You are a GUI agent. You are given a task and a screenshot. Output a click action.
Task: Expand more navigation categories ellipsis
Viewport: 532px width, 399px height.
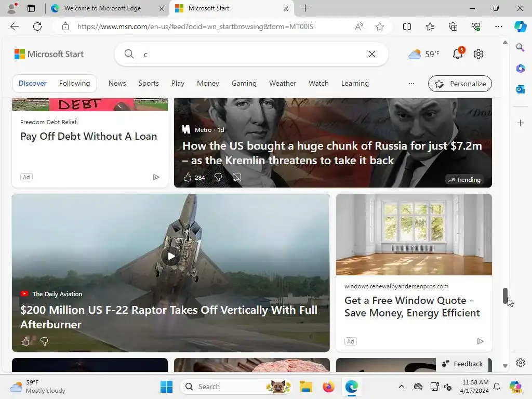411,84
